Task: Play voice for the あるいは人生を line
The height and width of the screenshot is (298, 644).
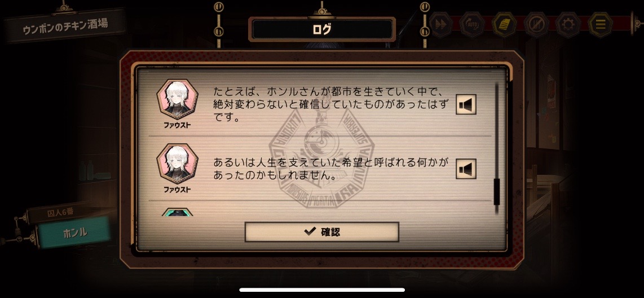Action: (466, 169)
